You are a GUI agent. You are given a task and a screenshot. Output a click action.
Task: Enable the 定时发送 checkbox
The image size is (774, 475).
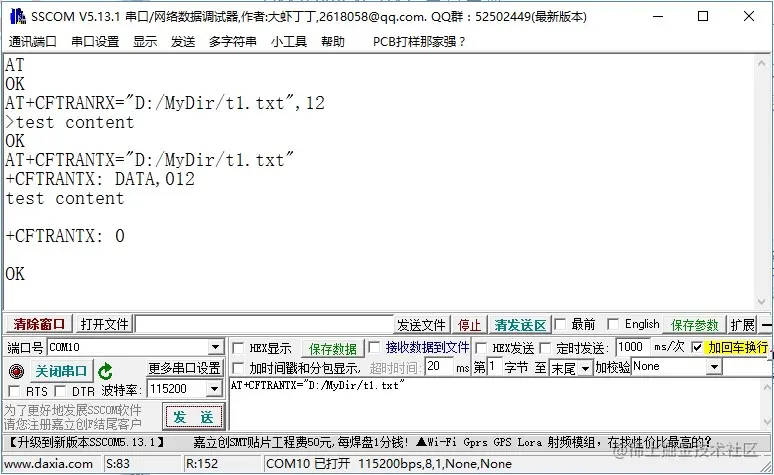pos(545,348)
